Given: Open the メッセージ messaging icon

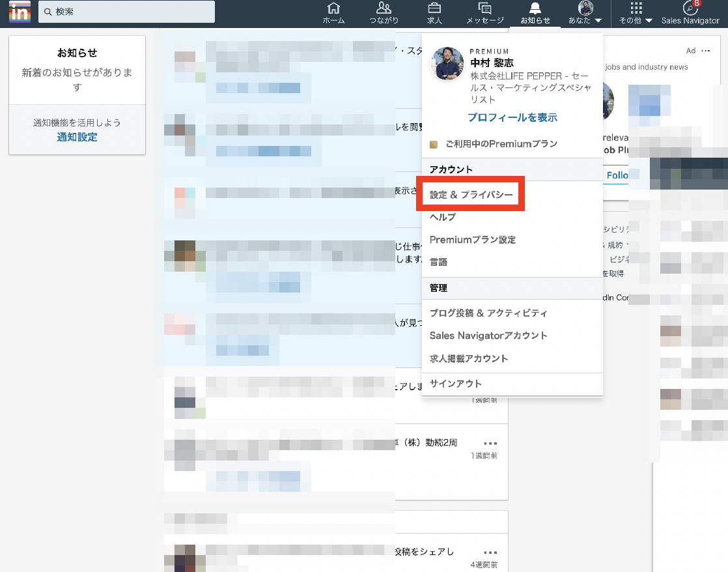Looking at the screenshot, I should 484,13.
